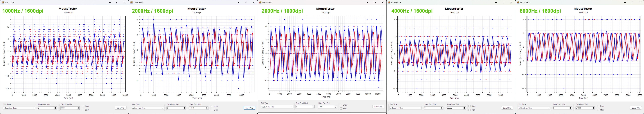Decrease the Data Point End value 39008 with the down arrow

[465, 109]
